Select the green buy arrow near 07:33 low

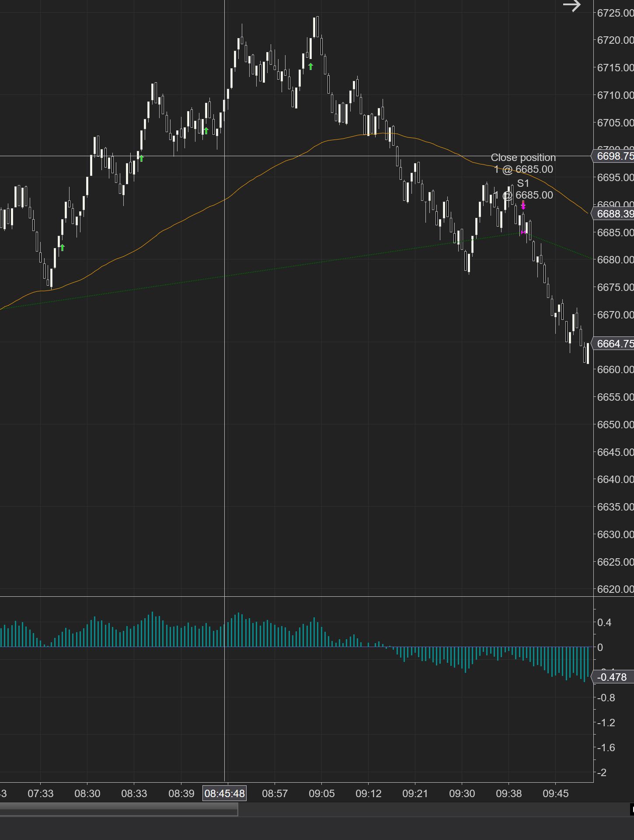pos(62,248)
